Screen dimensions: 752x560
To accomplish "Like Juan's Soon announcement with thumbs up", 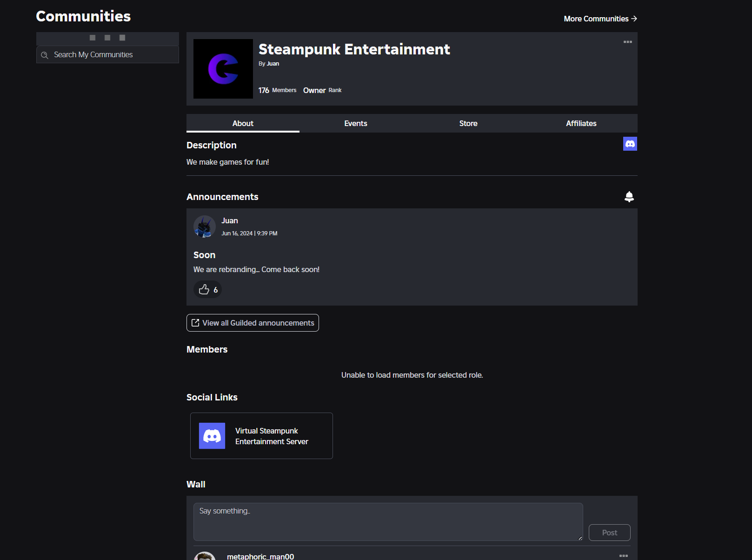I will pyautogui.click(x=207, y=289).
